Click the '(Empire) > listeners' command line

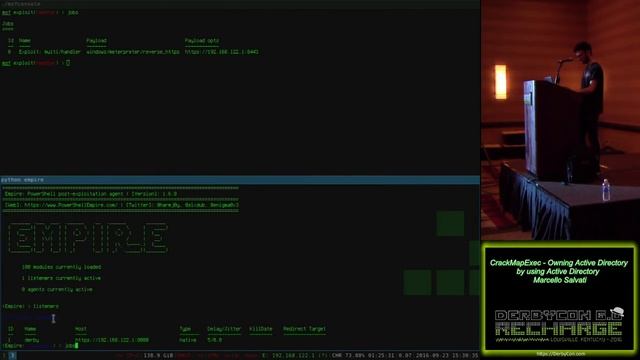[31, 306]
